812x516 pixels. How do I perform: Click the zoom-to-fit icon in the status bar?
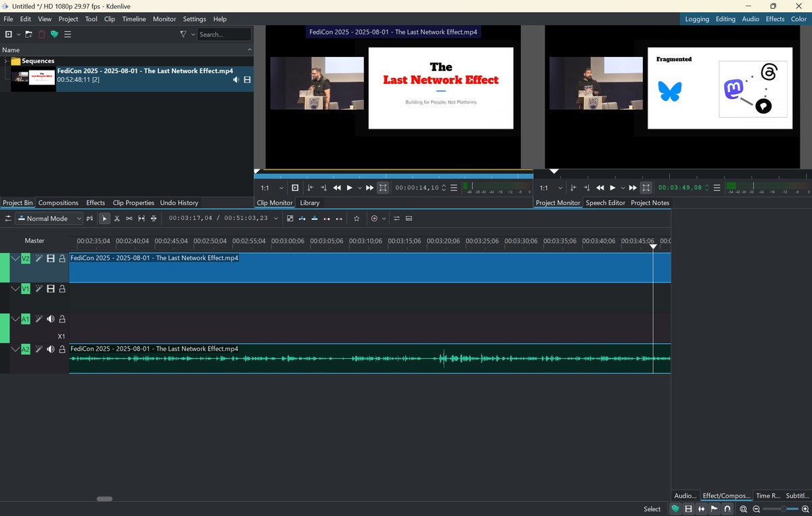click(x=743, y=509)
